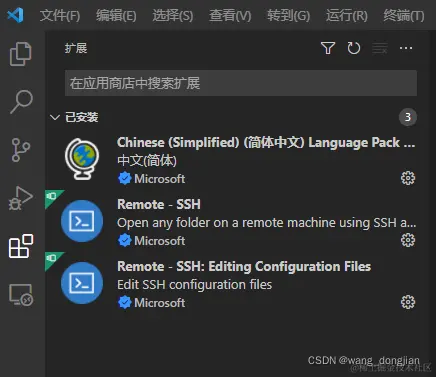This screenshot has height=377, width=436.
Task: Open the Explorer view in activity bar
Action: 21,54
